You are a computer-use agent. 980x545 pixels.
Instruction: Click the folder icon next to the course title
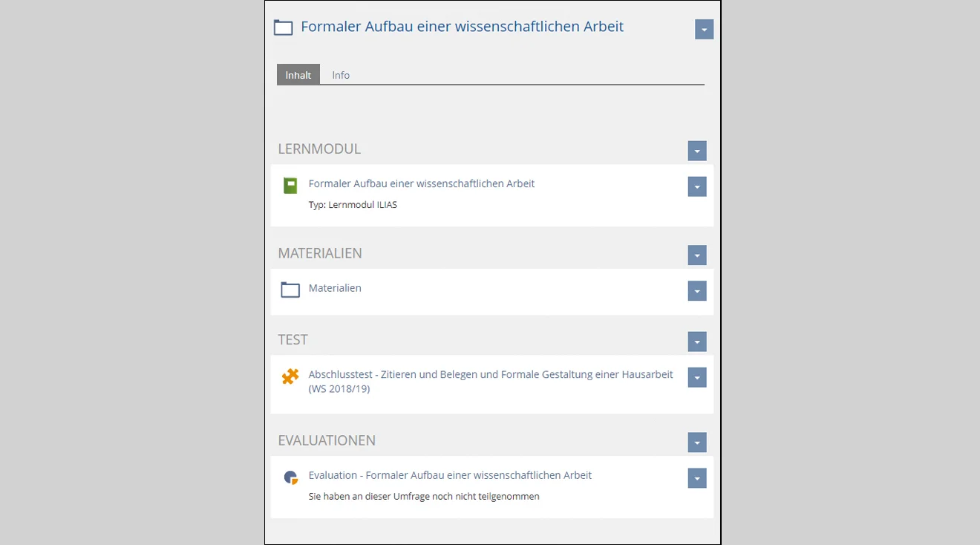click(283, 27)
